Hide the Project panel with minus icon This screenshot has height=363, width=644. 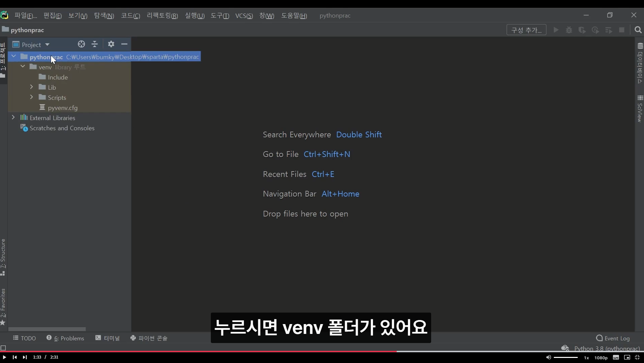(x=124, y=44)
